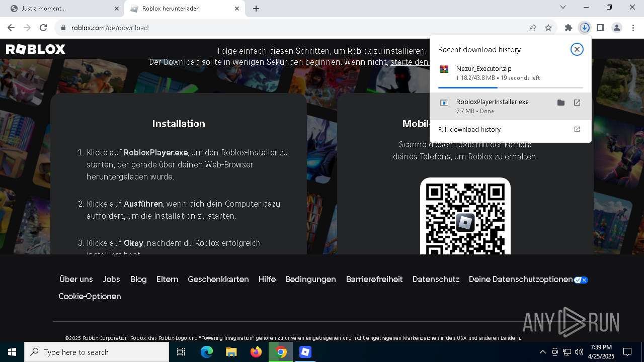The image size is (644, 362).
Task: Open the browser side panel
Action: coord(601,28)
